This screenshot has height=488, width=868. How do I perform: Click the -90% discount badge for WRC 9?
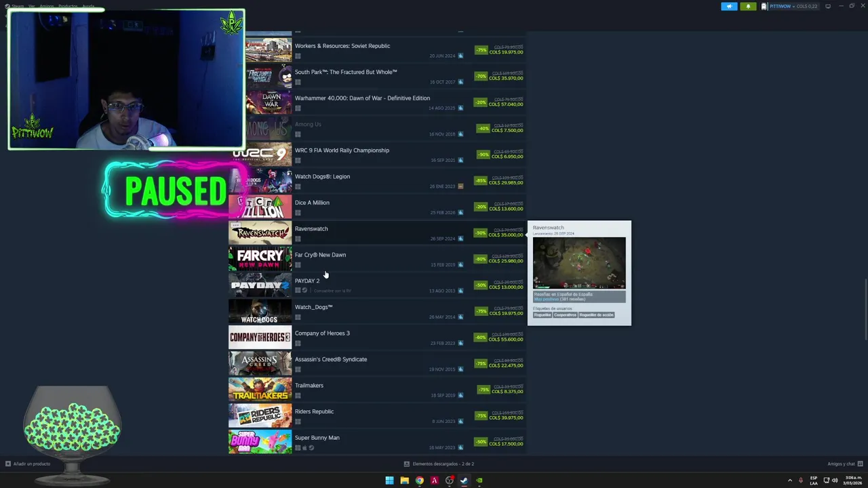(x=483, y=155)
